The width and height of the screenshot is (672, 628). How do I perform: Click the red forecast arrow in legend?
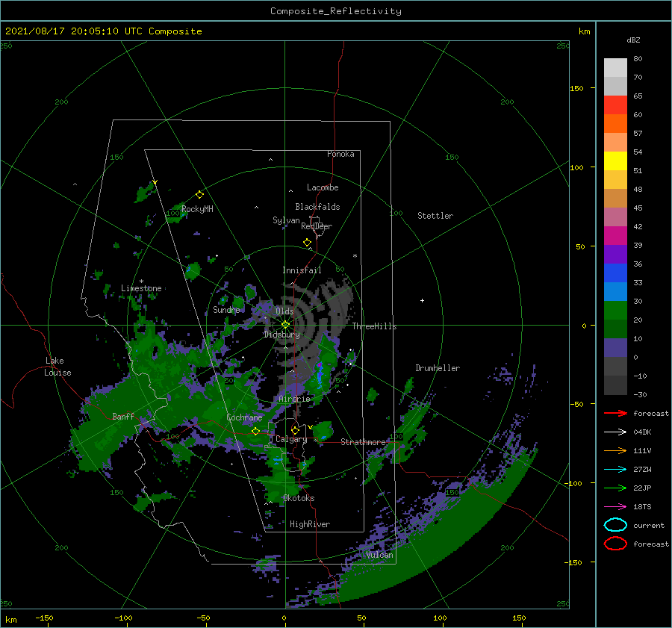[x=615, y=413]
